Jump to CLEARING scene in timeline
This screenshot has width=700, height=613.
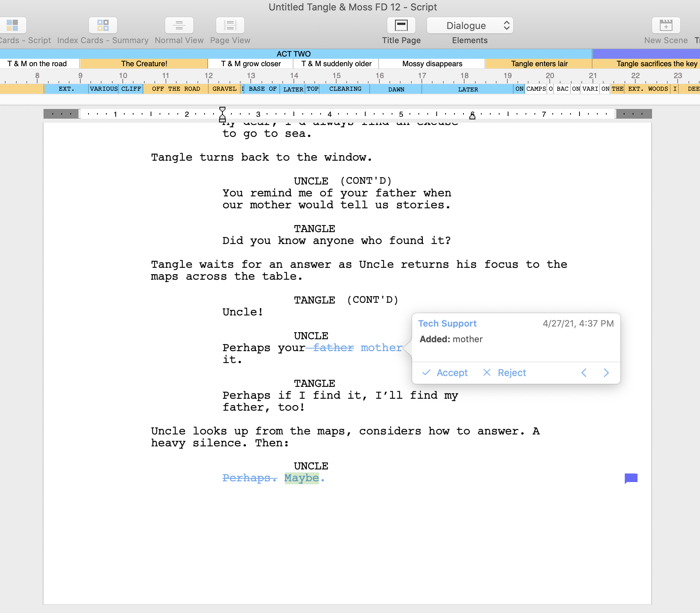point(345,89)
